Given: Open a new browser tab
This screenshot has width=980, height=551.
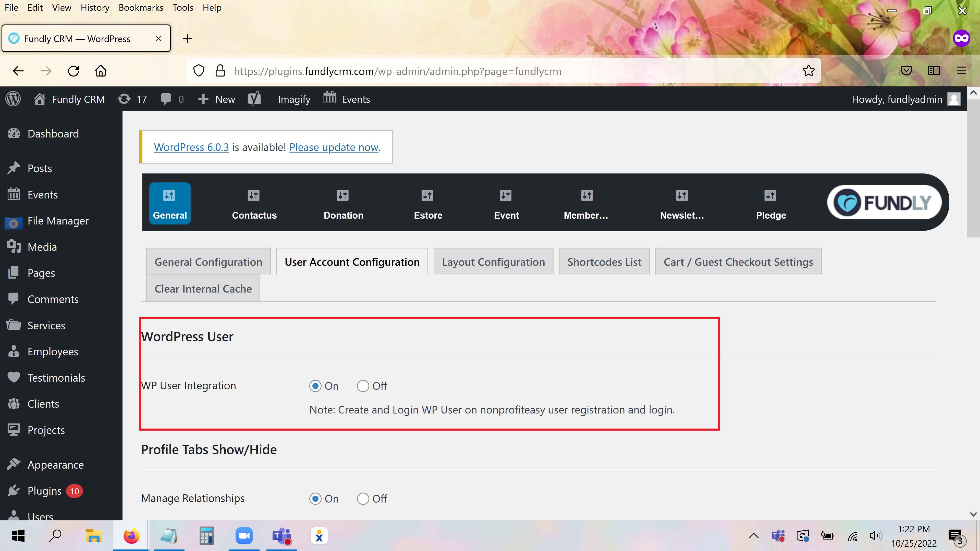Looking at the screenshot, I should (x=187, y=39).
